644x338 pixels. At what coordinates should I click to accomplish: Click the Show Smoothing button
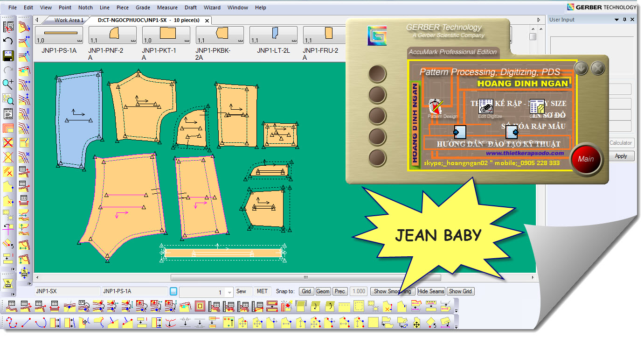click(x=392, y=291)
